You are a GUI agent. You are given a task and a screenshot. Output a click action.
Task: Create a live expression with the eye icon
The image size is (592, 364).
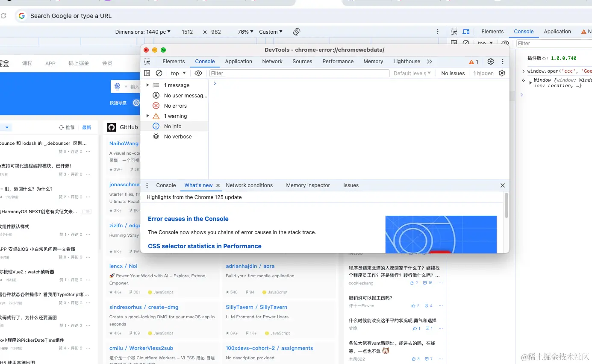tap(198, 73)
